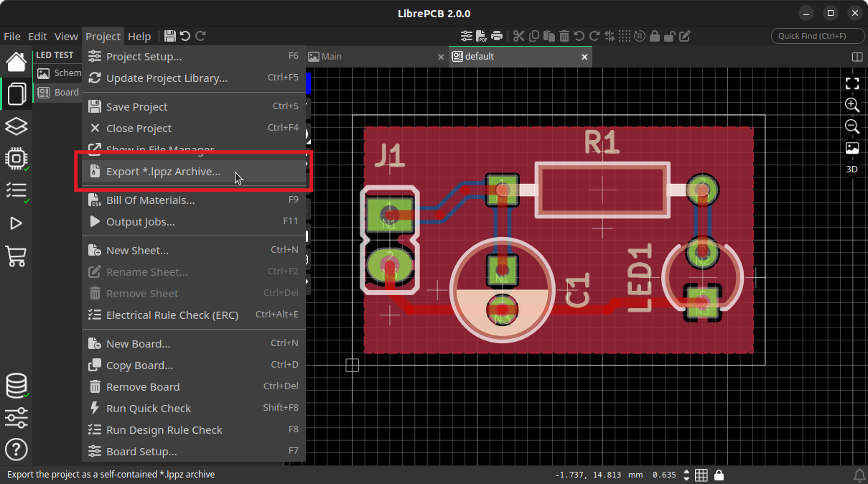
Task: Toggle the grid style icon in status bar
Action: [701, 475]
